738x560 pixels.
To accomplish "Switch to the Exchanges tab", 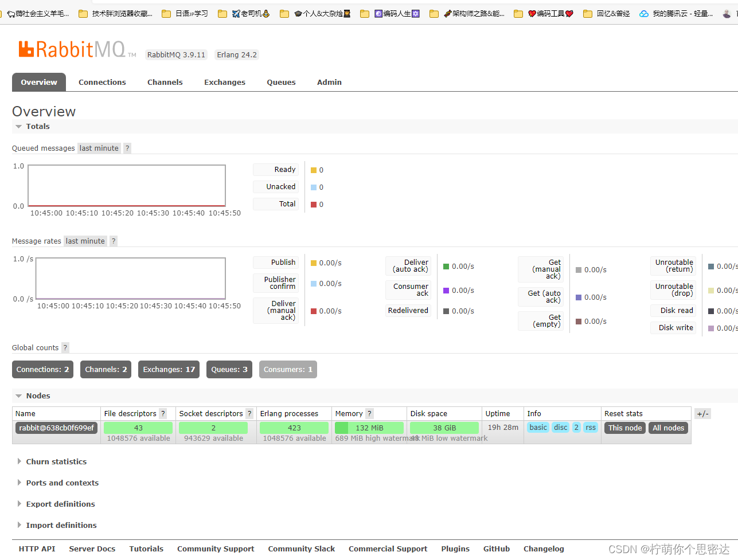I will click(225, 82).
